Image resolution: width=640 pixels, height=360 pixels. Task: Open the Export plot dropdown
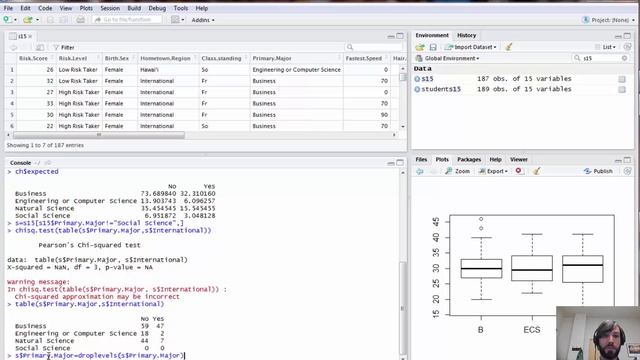pyautogui.click(x=493, y=171)
